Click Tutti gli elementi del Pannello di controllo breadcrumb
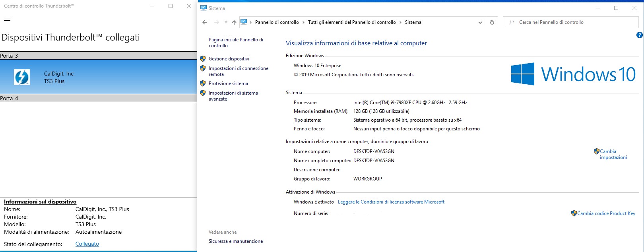 tap(352, 22)
